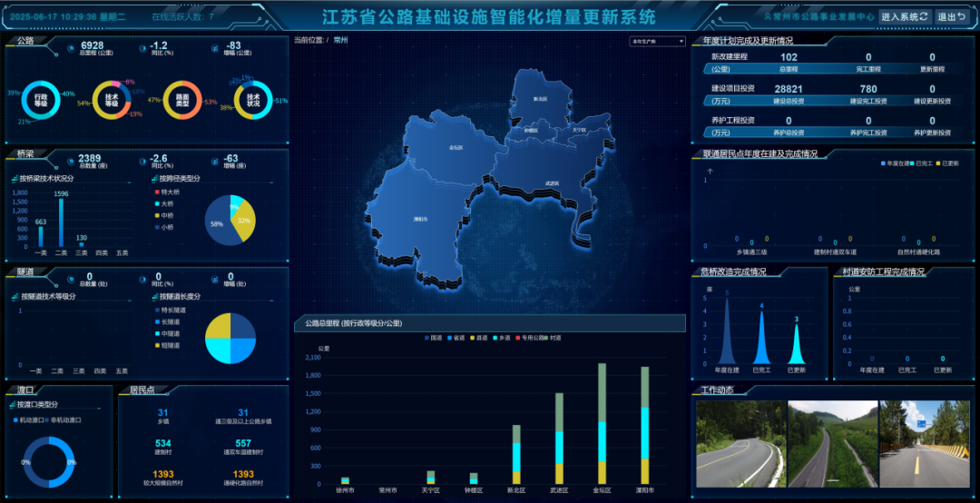Click the user icon beside 常州市公路事业发展中心

[768, 16]
